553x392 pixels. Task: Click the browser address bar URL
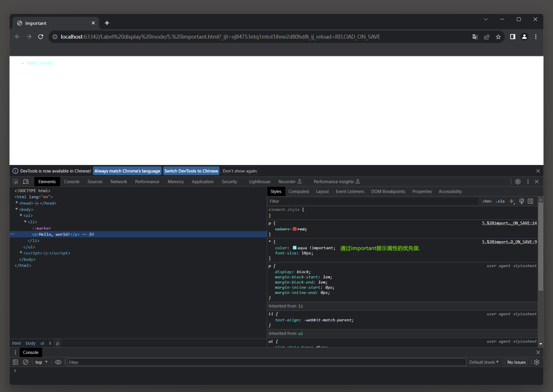click(220, 37)
